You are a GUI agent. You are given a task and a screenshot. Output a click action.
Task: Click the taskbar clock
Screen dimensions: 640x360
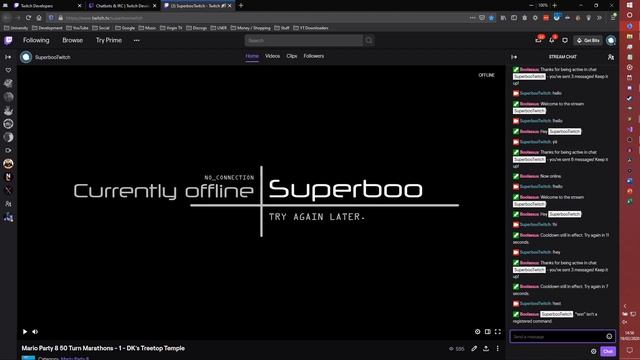click(x=629, y=336)
